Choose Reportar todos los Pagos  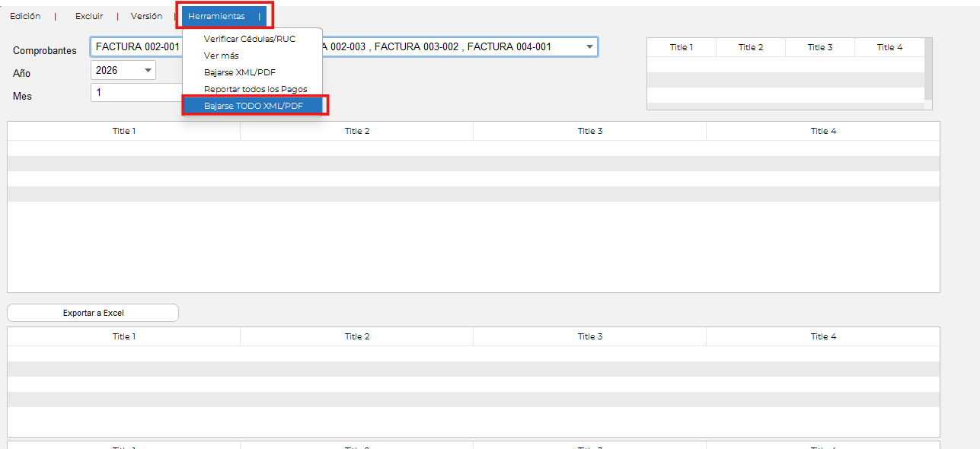click(x=255, y=89)
